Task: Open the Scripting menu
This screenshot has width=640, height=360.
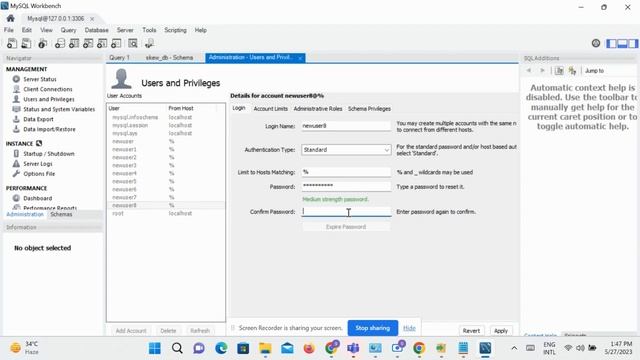Action: pos(175,30)
